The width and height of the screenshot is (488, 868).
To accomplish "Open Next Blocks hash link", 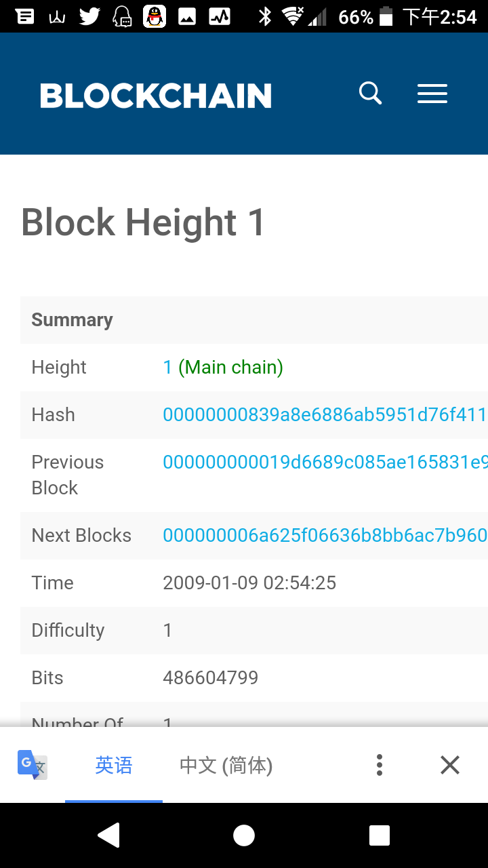I will pyautogui.click(x=325, y=535).
